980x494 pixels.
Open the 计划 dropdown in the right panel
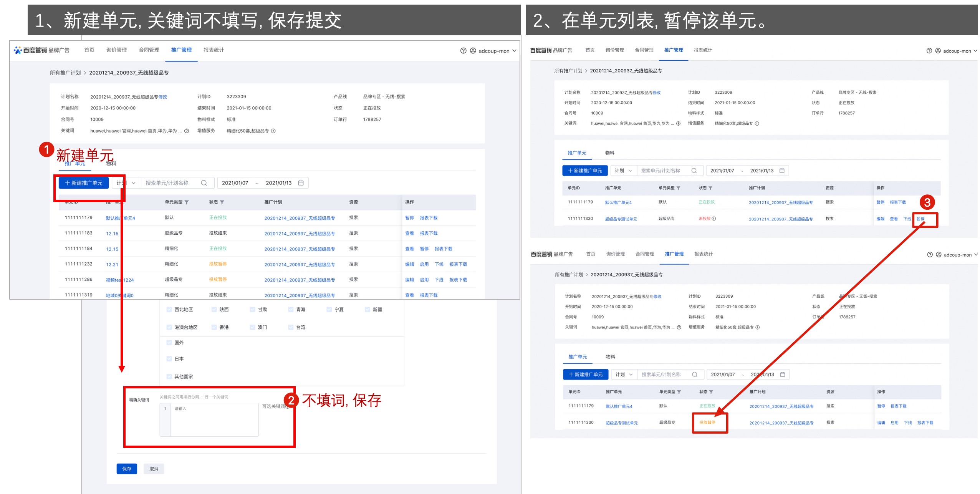[624, 170]
